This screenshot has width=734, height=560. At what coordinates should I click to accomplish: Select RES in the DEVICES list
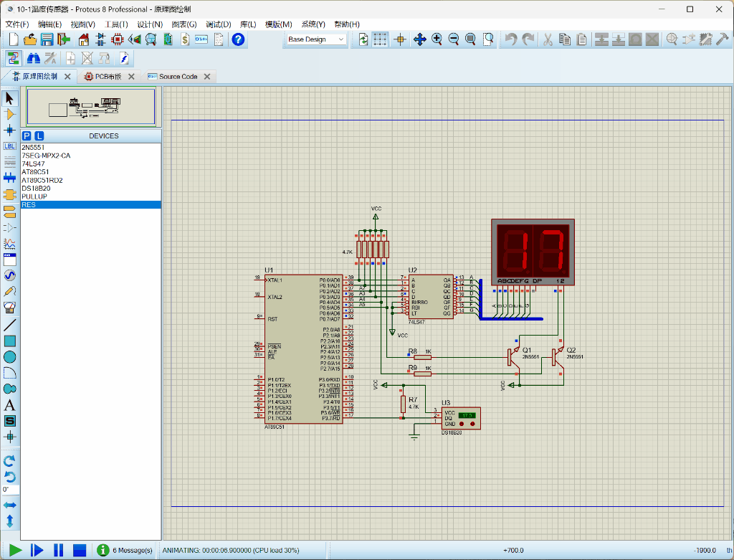(29, 204)
